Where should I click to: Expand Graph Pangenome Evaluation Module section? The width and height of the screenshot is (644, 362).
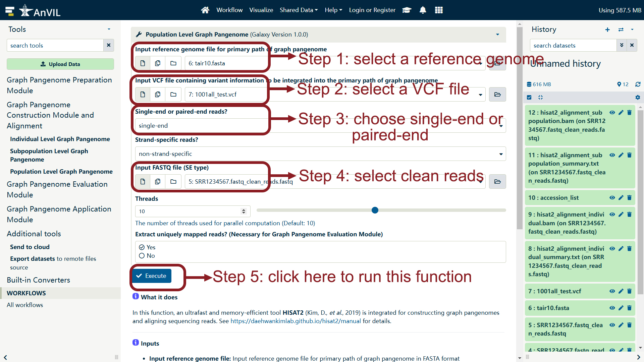tap(57, 189)
